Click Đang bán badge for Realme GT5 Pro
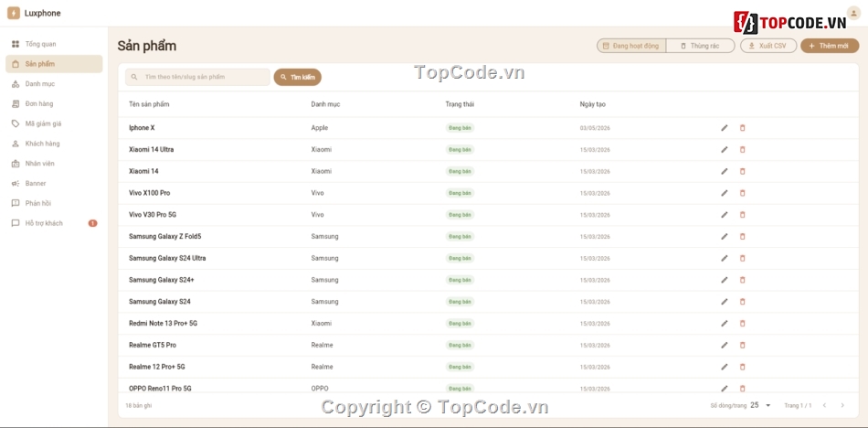 [460, 345]
